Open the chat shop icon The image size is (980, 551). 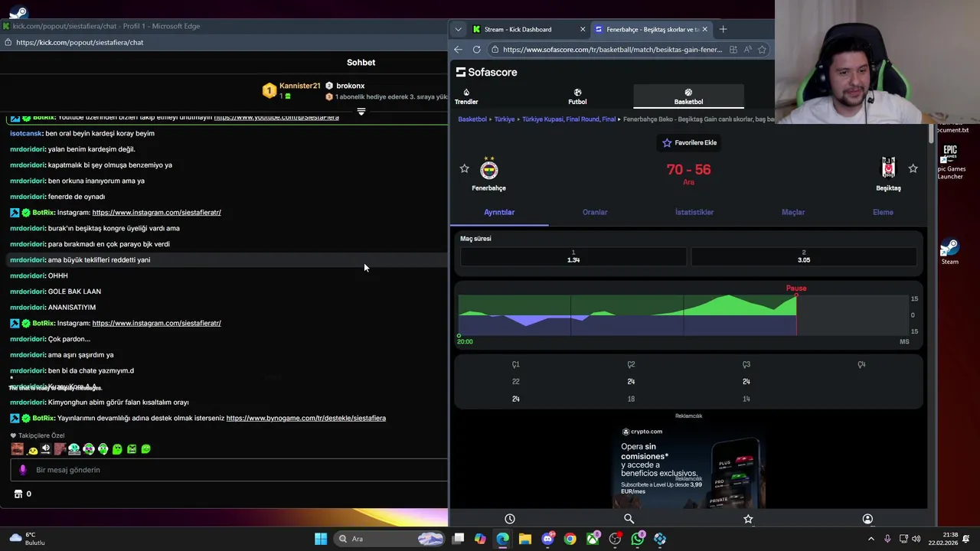18,494
